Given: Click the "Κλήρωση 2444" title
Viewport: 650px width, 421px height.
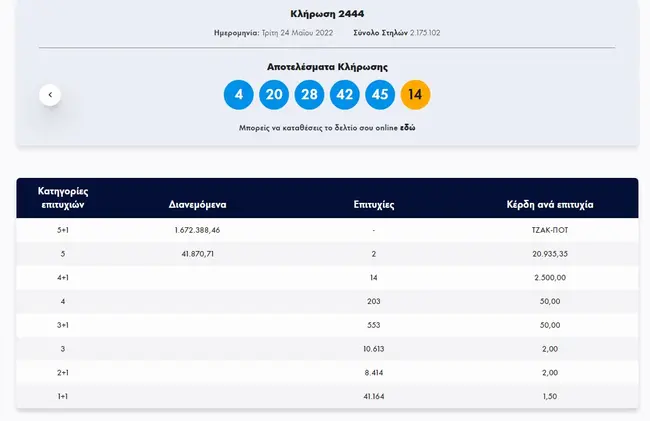Looking at the screenshot, I should [x=327, y=13].
